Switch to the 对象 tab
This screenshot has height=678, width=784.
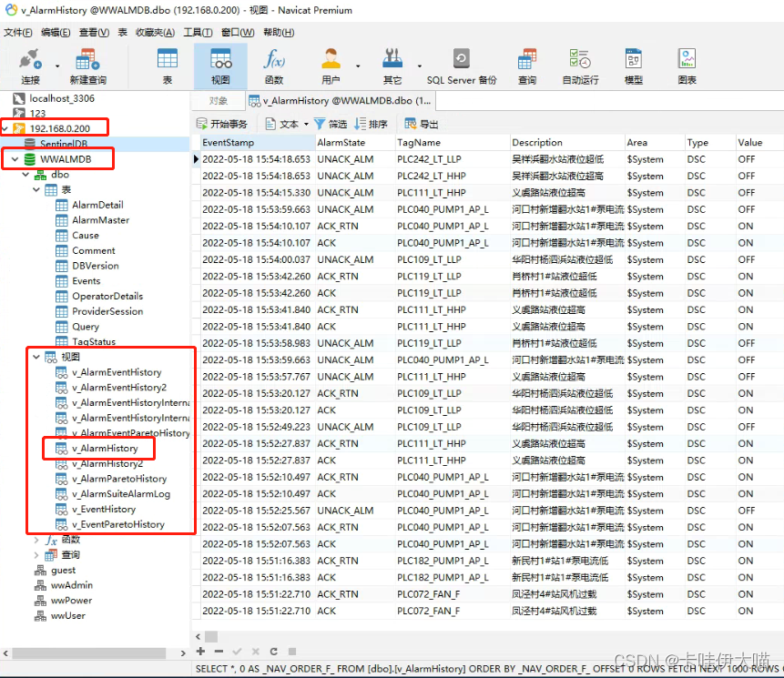(219, 101)
